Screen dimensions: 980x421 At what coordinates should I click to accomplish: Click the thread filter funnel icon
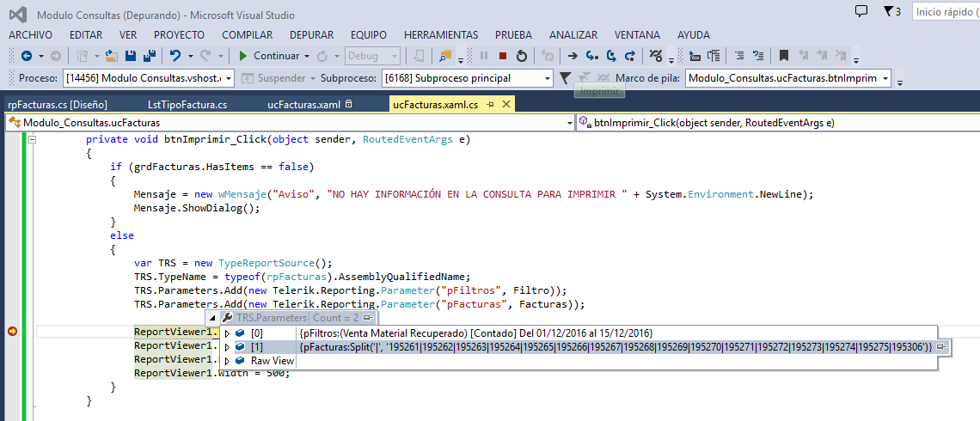point(565,78)
